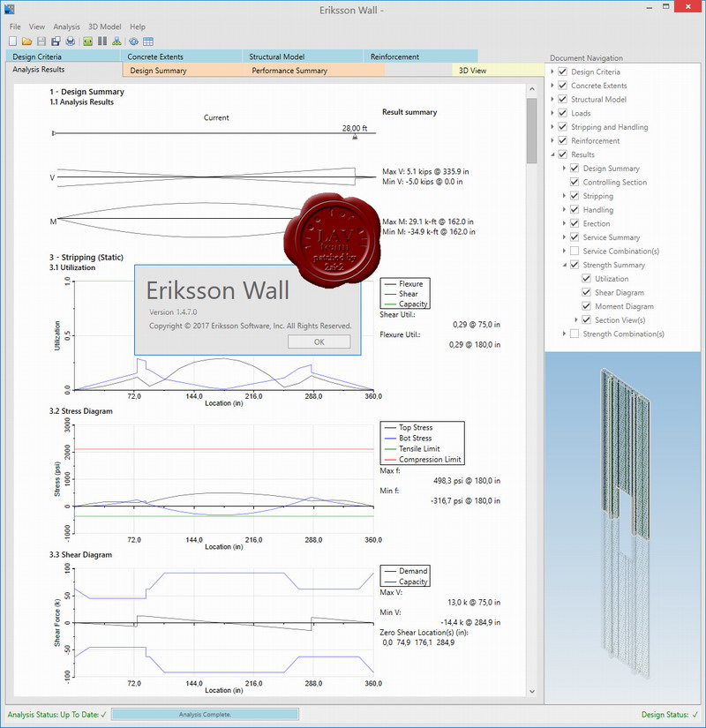Expand the Reinforcement tree node
This screenshot has width=706, height=728.
[x=552, y=140]
